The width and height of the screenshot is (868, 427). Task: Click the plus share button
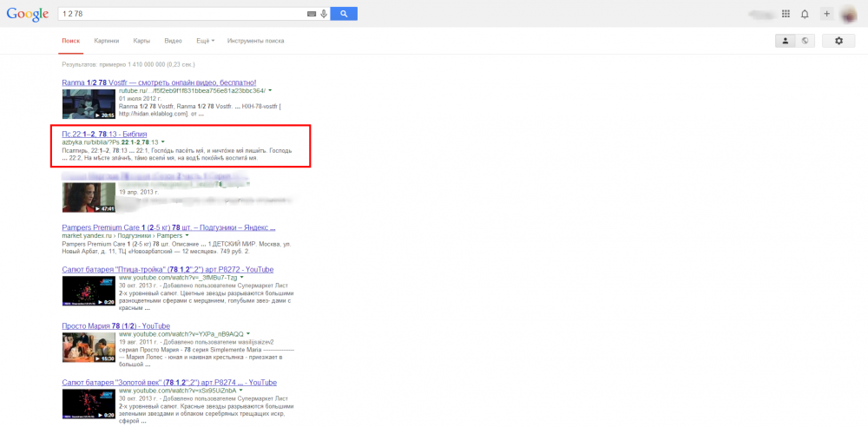point(827,14)
